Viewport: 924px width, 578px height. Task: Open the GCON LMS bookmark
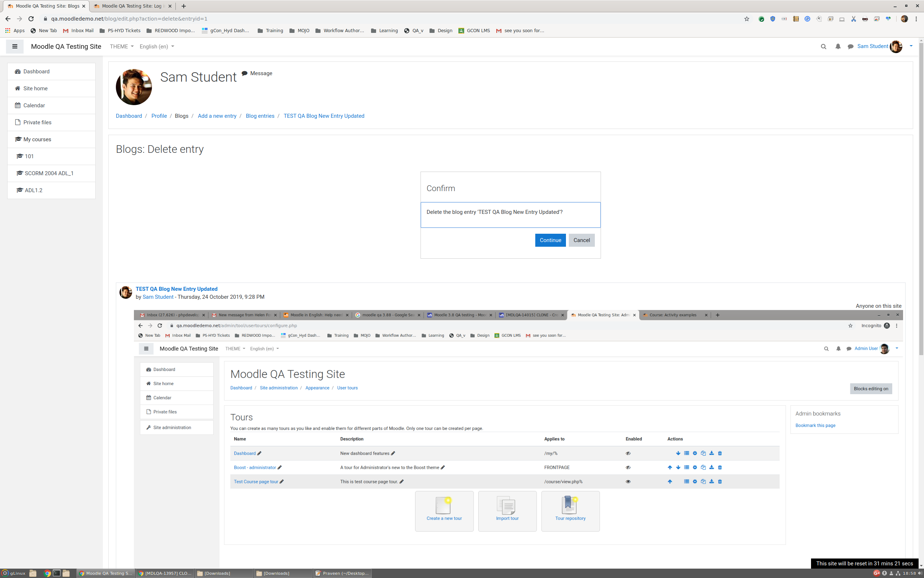474,31
